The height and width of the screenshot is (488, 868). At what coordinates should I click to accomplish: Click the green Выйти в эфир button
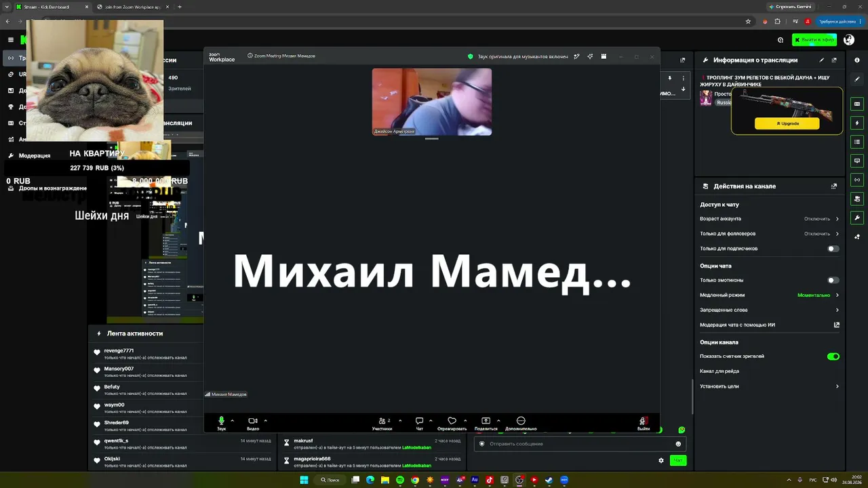pyautogui.click(x=814, y=40)
